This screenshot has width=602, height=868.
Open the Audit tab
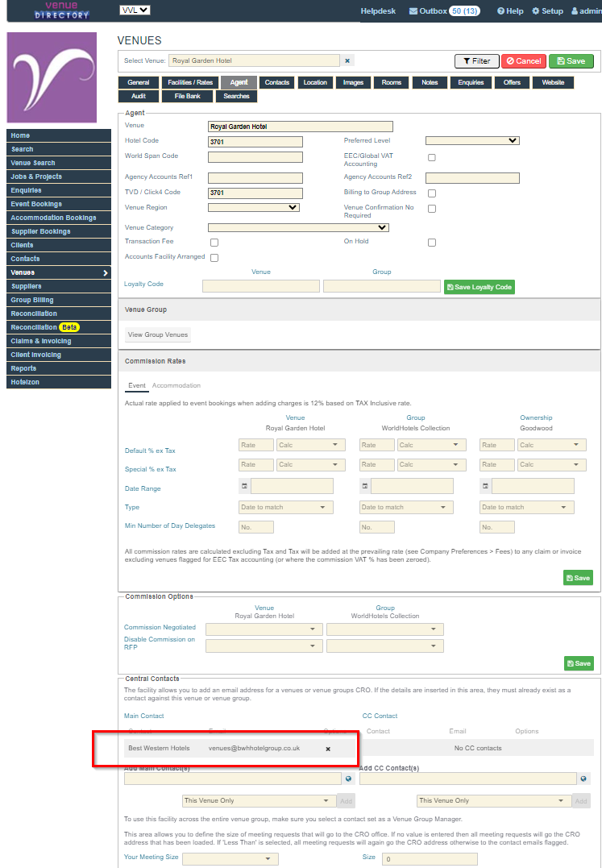(x=139, y=97)
